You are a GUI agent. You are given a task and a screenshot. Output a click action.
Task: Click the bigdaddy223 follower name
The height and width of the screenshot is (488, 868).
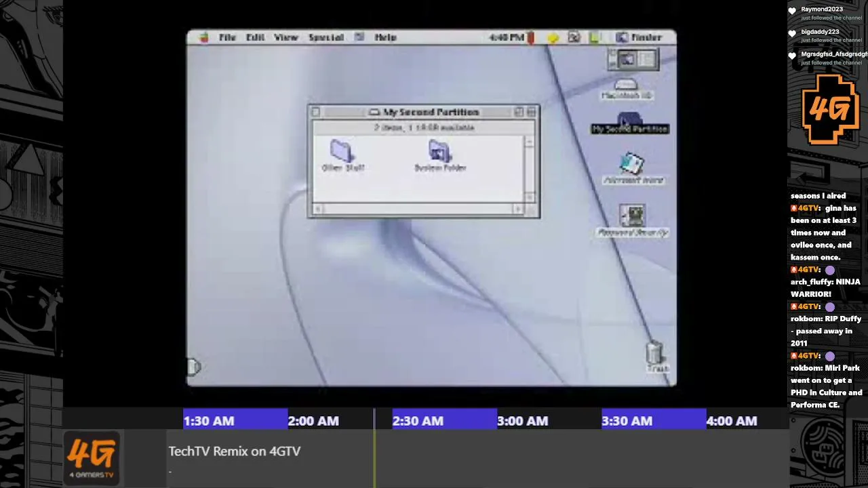click(x=820, y=32)
